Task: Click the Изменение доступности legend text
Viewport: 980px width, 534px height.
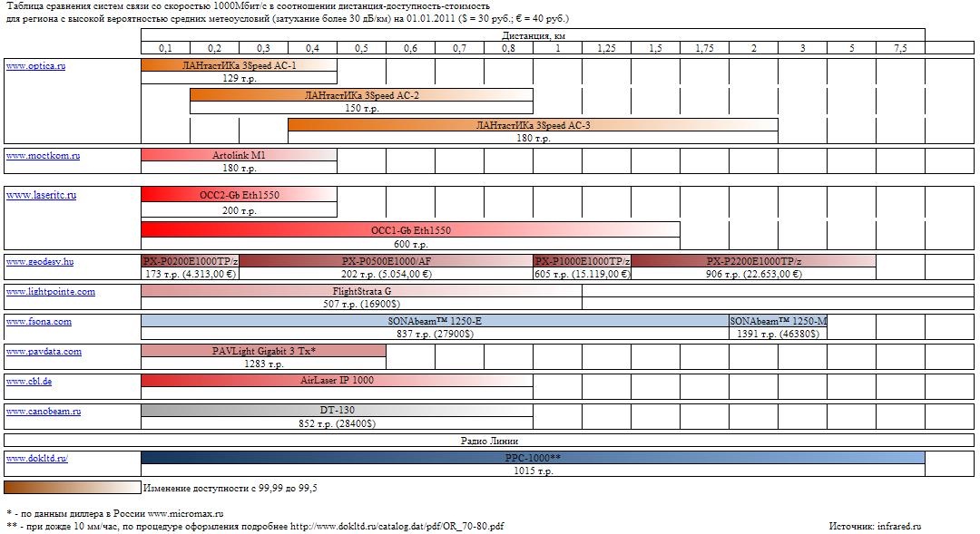Action: pyautogui.click(x=230, y=488)
